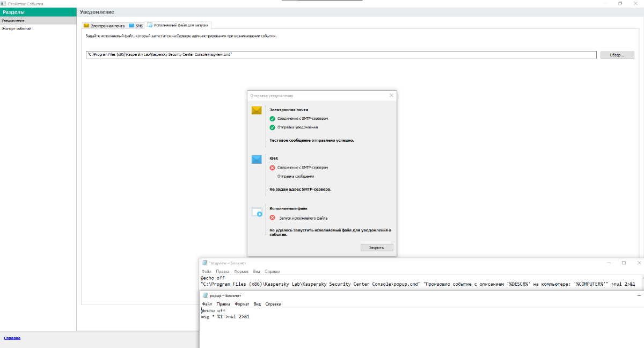Select Уведомление section in the sidebar
This screenshot has width=644, height=348.
coord(38,20)
